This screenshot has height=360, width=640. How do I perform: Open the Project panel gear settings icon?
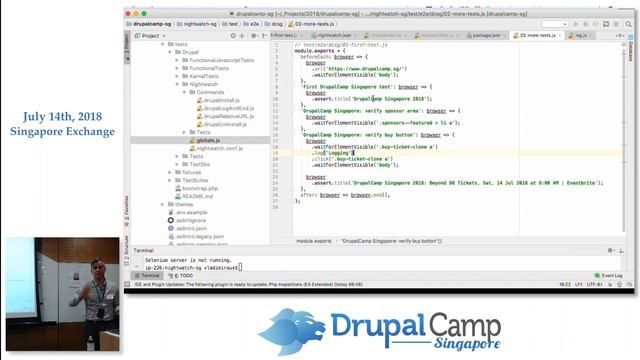coord(253,36)
